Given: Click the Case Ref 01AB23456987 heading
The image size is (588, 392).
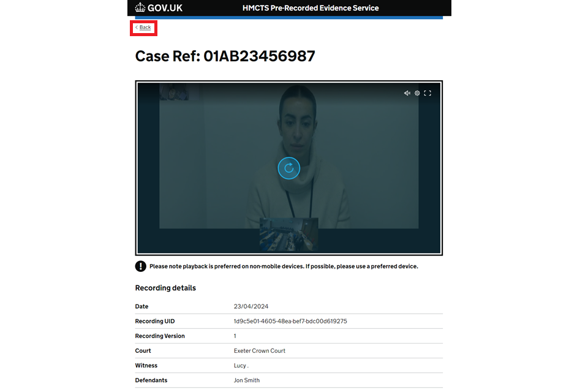Looking at the screenshot, I should (225, 56).
